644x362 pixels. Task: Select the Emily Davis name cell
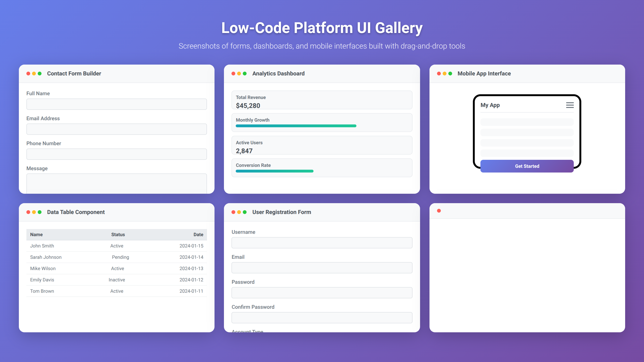42,280
